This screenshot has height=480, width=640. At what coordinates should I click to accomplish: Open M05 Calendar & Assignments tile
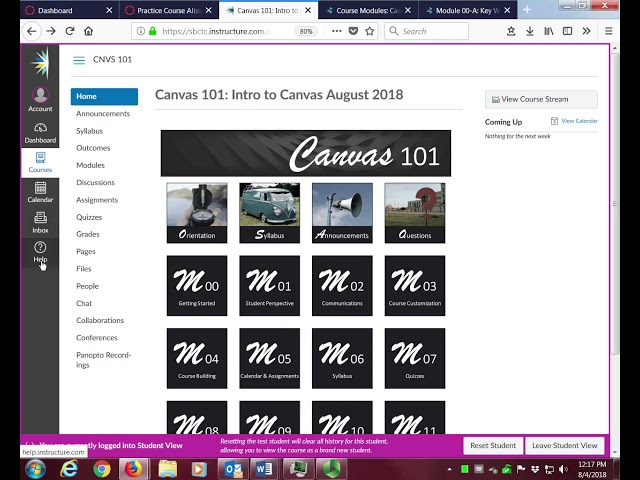tap(269, 358)
